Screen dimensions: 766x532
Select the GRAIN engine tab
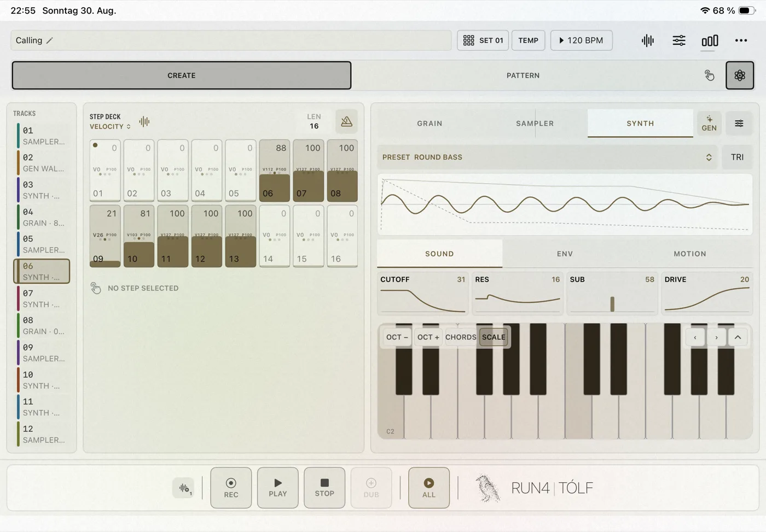pos(430,124)
